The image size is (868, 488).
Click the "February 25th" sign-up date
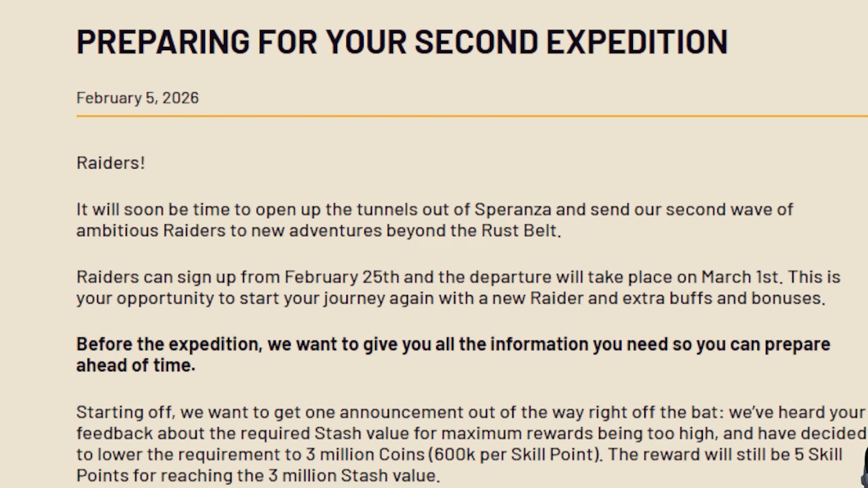coord(342,277)
